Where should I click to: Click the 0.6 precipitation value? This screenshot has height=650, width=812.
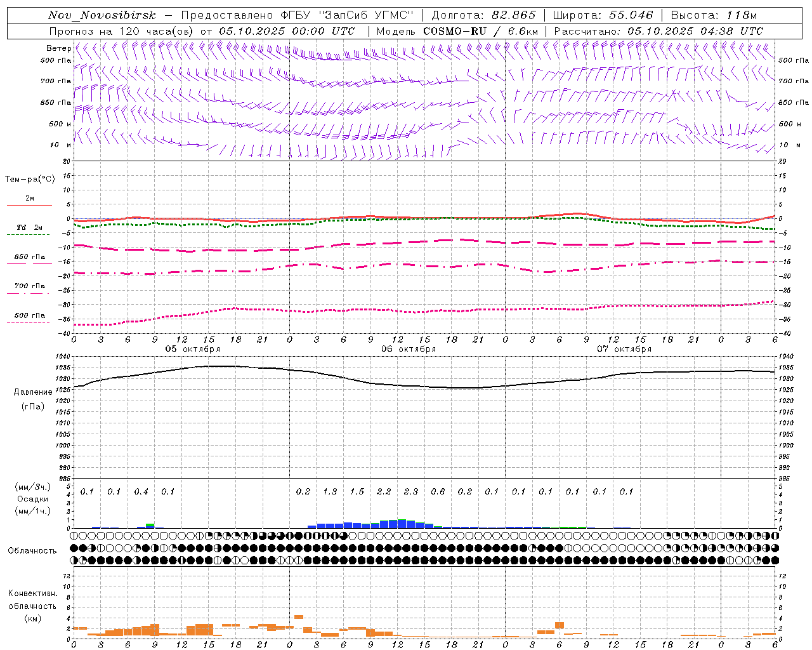[x=438, y=492]
